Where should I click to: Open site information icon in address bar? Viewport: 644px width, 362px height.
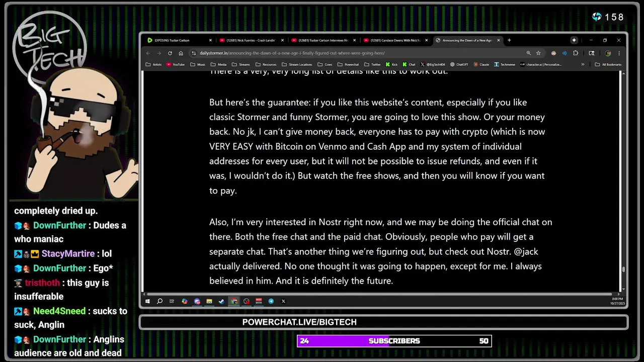click(x=194, y=53)
